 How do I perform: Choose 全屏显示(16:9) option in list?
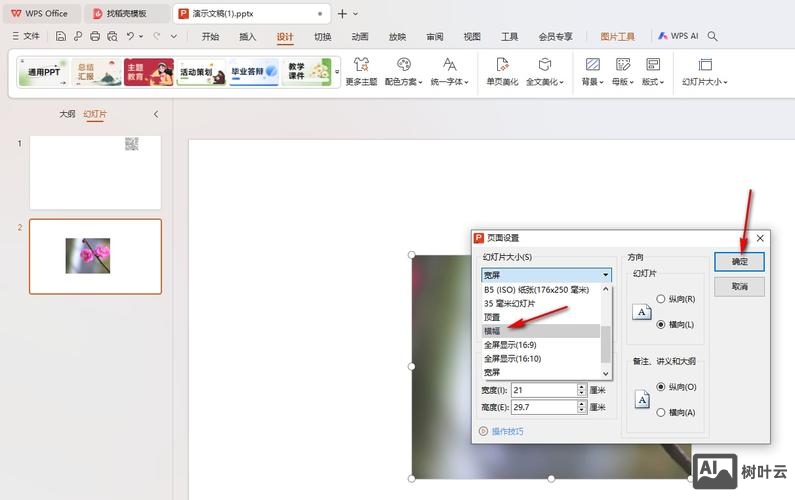click(x=540, y=345)
